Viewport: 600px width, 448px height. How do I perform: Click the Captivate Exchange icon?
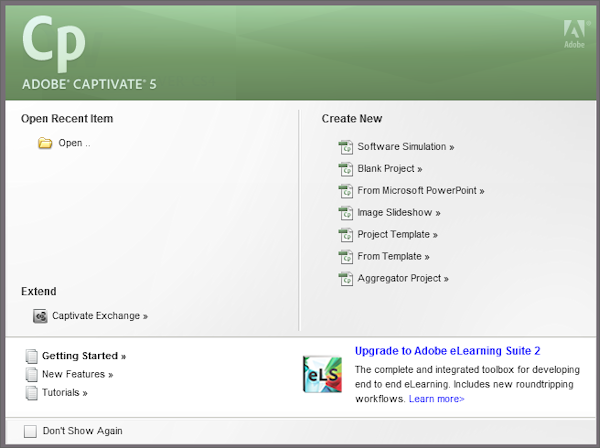pos(41,316)
